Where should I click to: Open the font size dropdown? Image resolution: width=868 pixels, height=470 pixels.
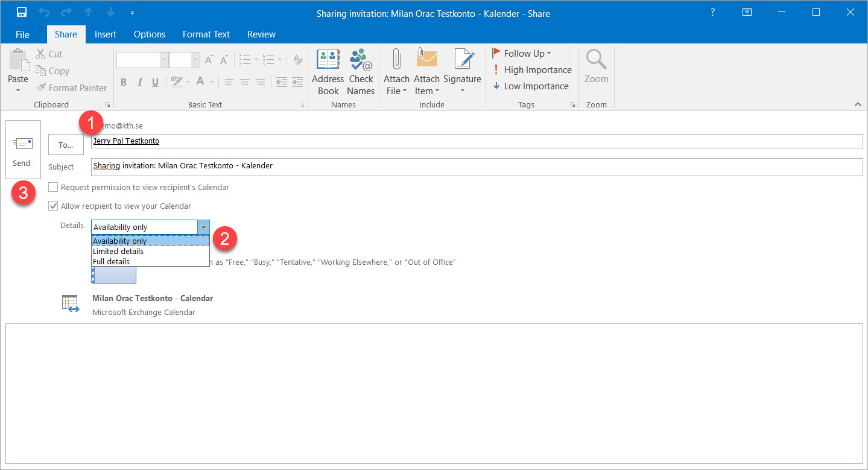(x=195, y=60)
